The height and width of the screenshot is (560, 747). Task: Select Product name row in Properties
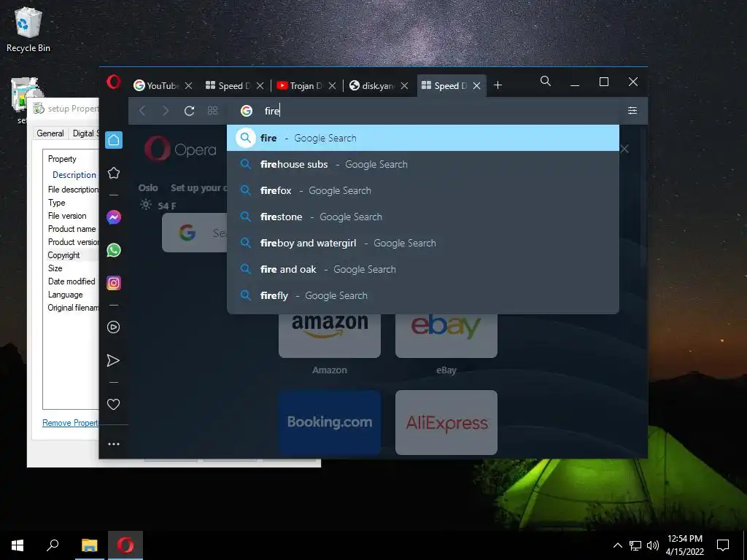pyautogui.click(x=72, y=229)
